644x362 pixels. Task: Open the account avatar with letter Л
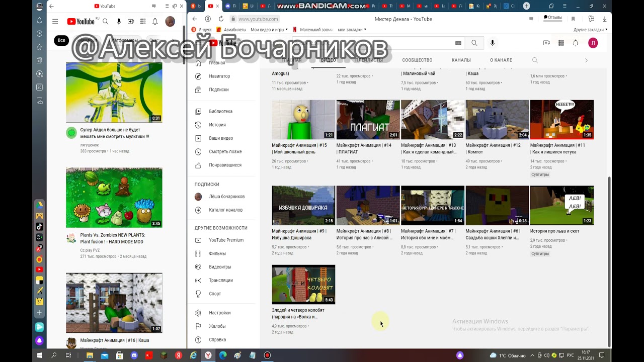pos(593,43)
